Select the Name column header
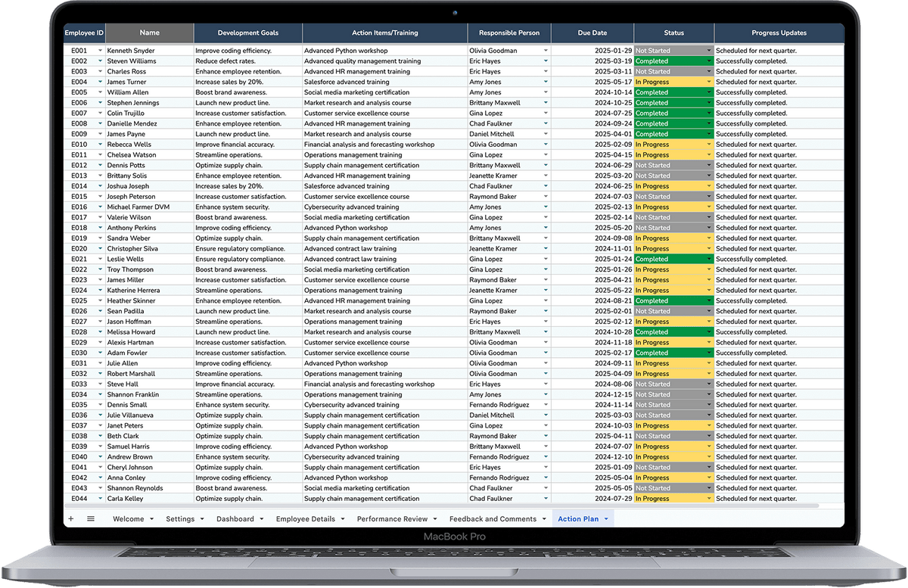 point(150,33)
